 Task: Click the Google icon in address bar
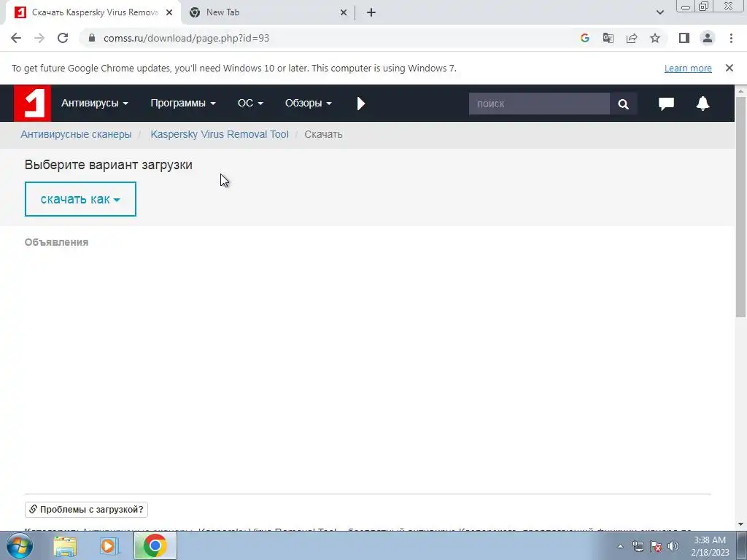click(x=585, y=38)
